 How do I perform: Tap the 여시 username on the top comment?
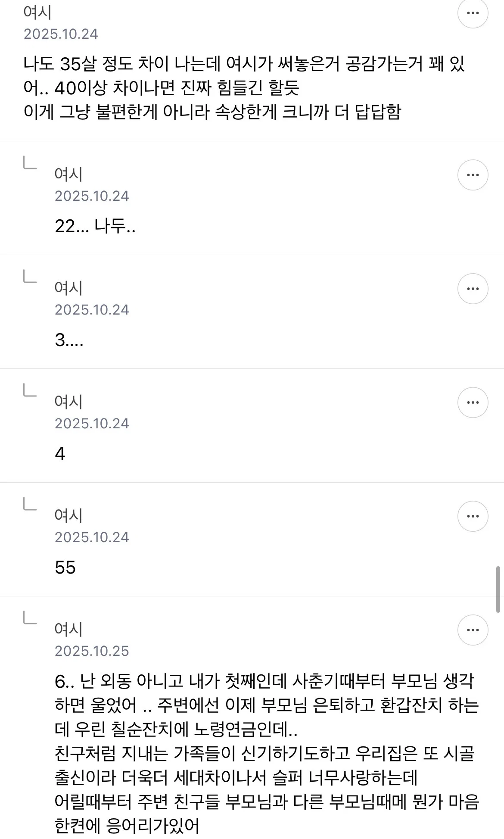click(x=37, y=12)
